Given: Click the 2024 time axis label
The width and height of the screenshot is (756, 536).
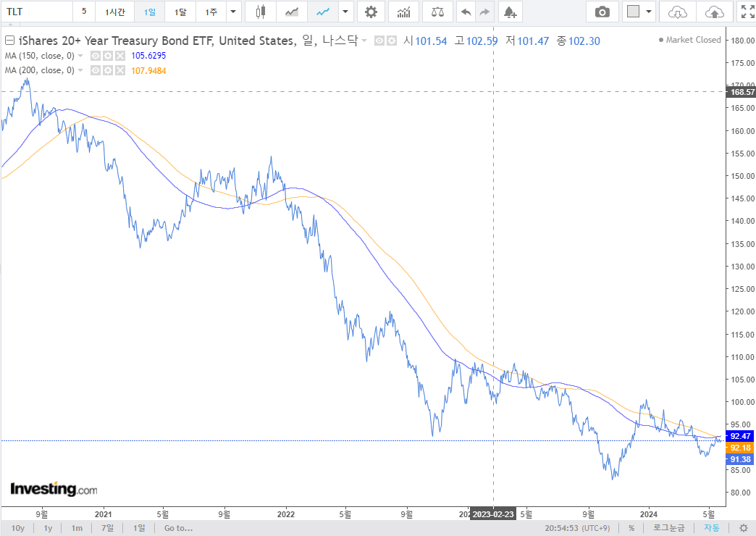Looking at the screenshot, I should (649, 514).
